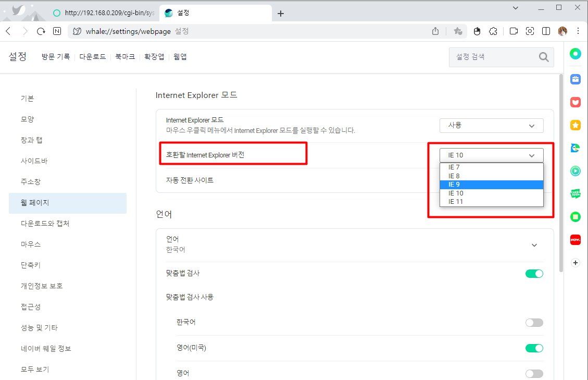
Task: Click the search magnifier in settings search
Action: (x=544, y=57)
